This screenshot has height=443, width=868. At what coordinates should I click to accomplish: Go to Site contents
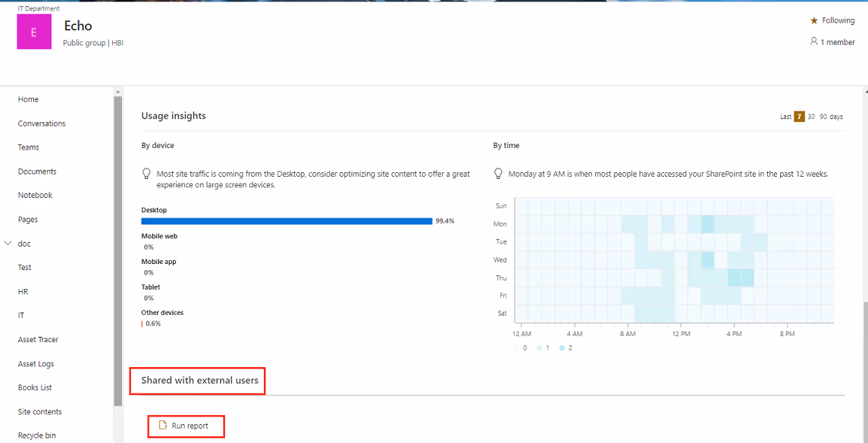[40, 411]
